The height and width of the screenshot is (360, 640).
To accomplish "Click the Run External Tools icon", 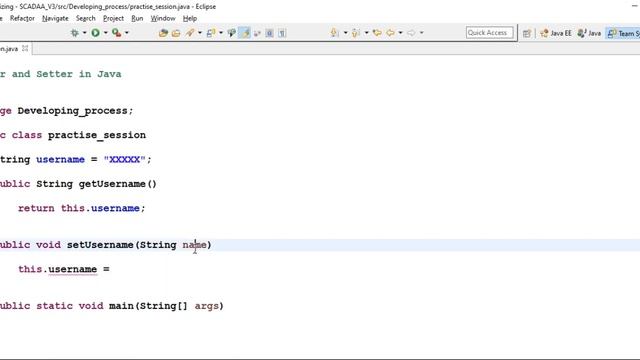I will (116, 33).
